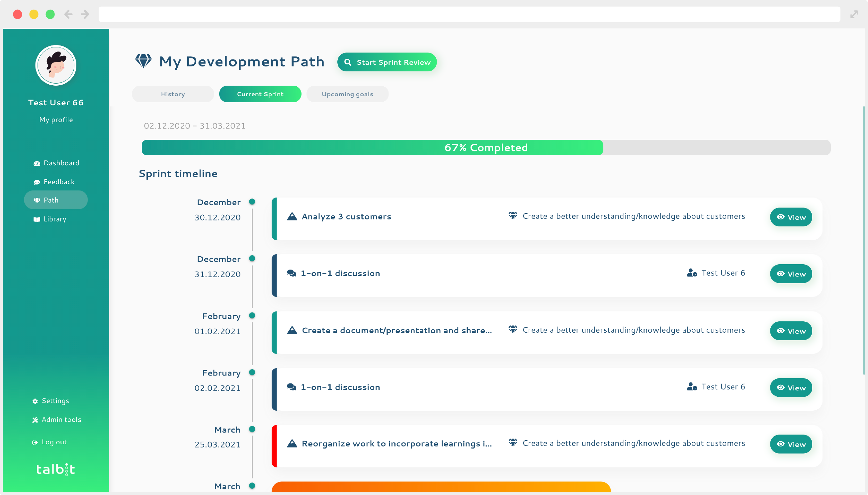Click the browser forward arrow
The image size is (868, 495).
[x=85, y=14]
